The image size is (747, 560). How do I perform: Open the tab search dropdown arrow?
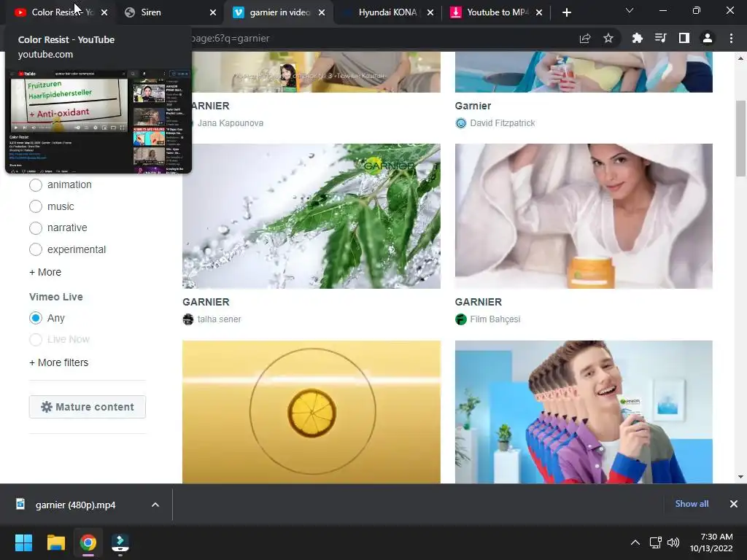tap(630, 10)
